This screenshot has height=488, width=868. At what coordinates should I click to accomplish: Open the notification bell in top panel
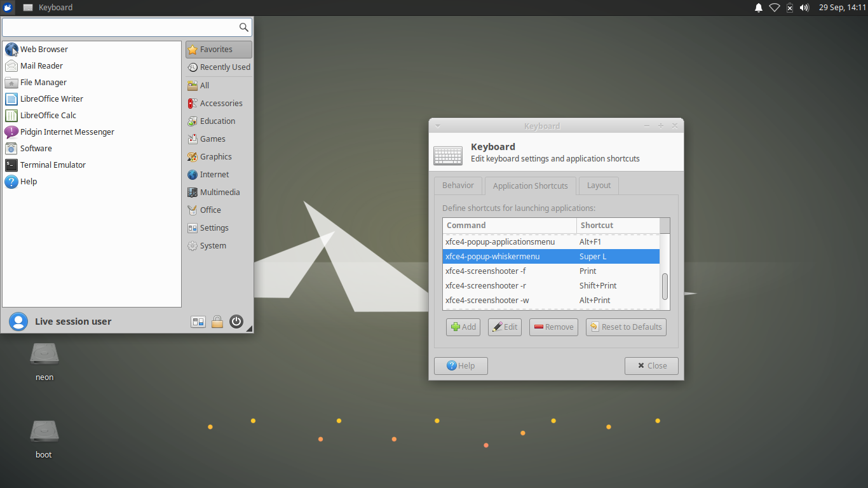click(x=758, y=8)
